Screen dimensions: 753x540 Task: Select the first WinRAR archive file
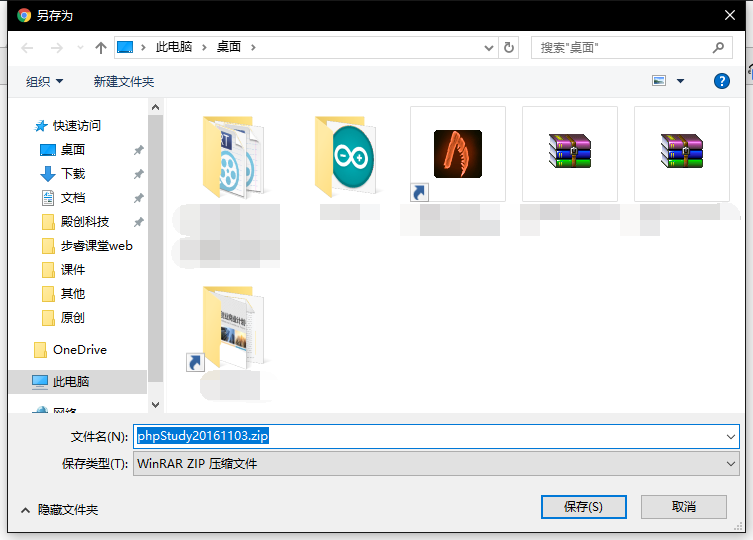(x=570, y=154)
